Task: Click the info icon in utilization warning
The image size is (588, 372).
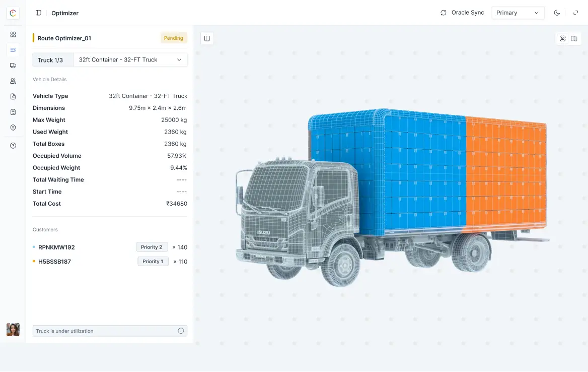Action: 181,331
